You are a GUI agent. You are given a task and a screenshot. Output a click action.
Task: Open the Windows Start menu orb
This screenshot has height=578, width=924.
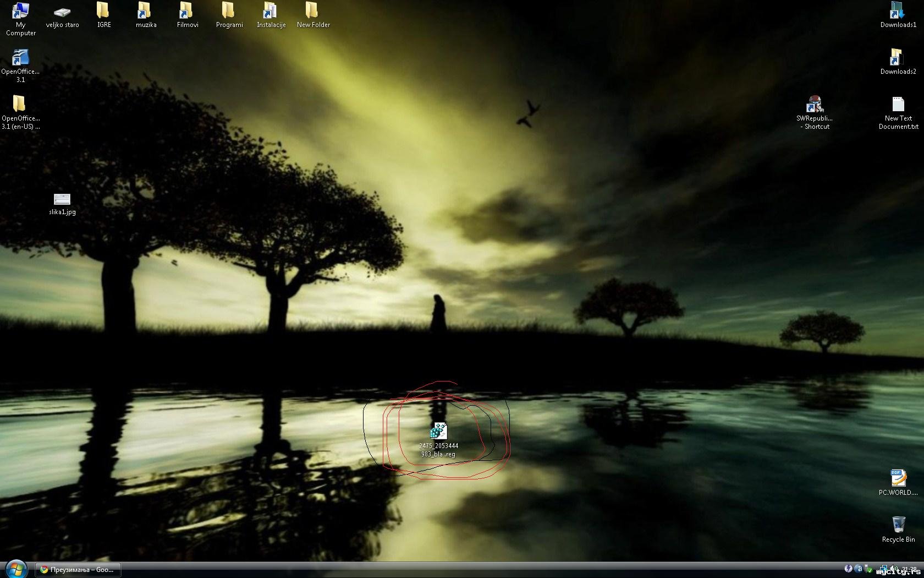tap(15, 569)
